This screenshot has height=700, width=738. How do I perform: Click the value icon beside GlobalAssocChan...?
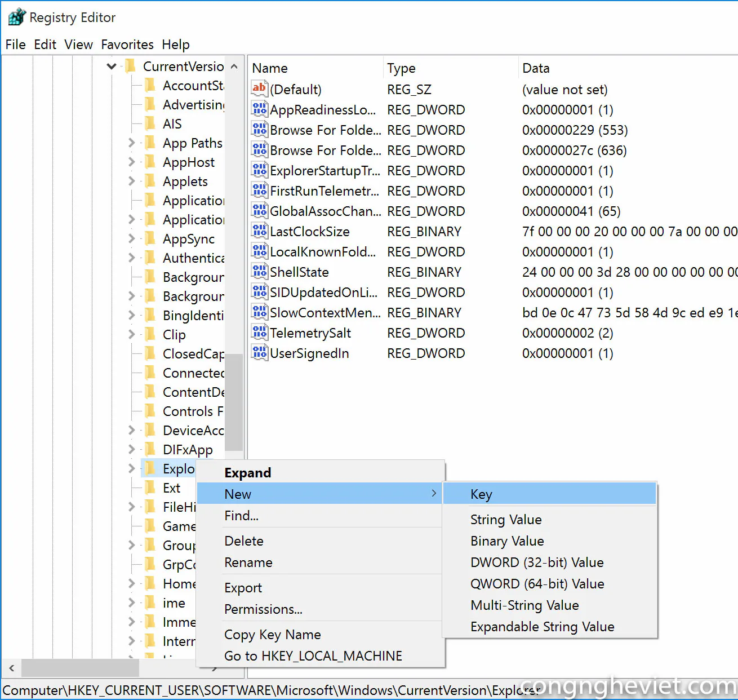click(259, 210)
